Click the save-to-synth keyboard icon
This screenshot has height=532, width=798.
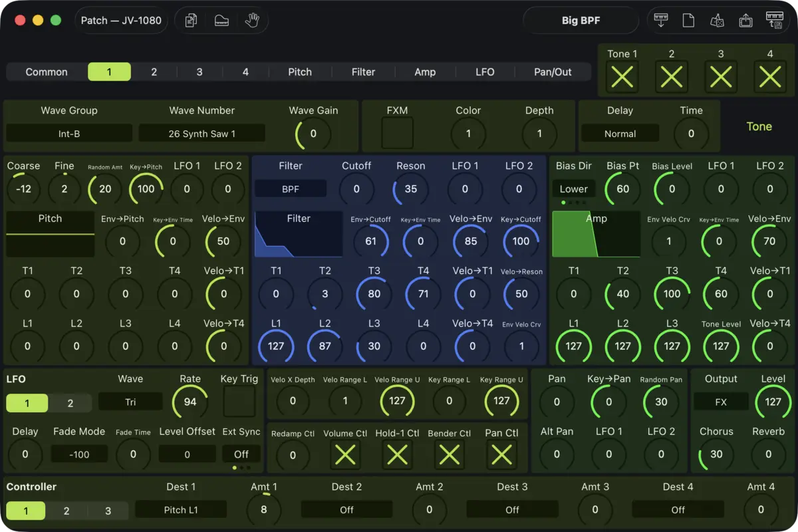tap(775, 21)
